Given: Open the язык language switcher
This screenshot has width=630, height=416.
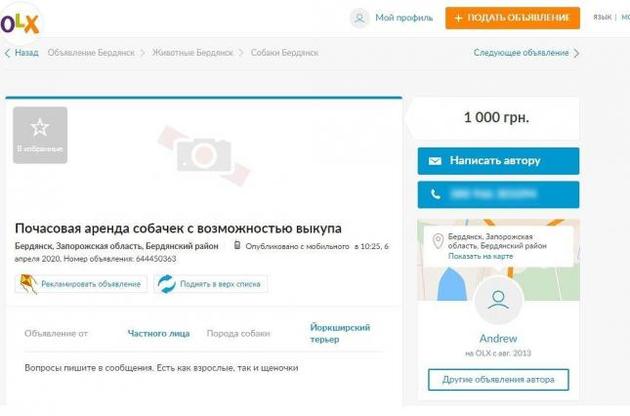Looking at the screenshot, I should pos(602,17).
